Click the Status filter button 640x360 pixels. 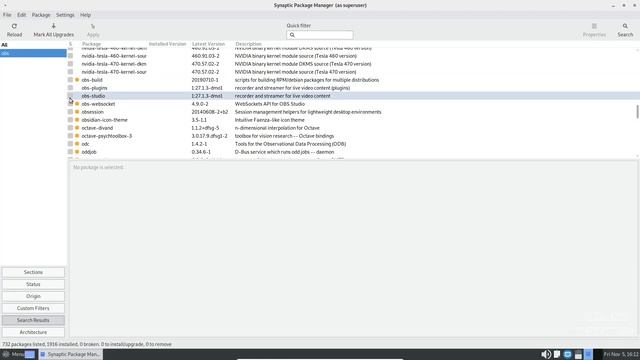[x=33, y=284]
